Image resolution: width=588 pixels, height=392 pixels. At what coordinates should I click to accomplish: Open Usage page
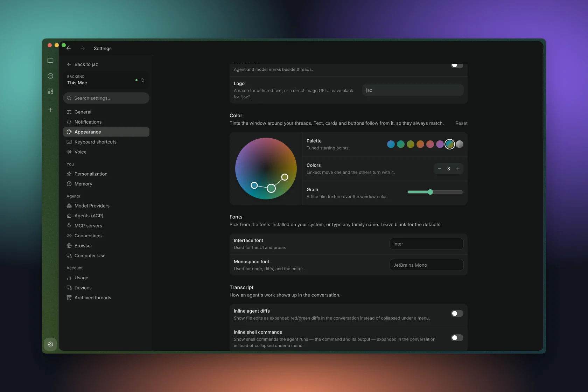(106, 278)
